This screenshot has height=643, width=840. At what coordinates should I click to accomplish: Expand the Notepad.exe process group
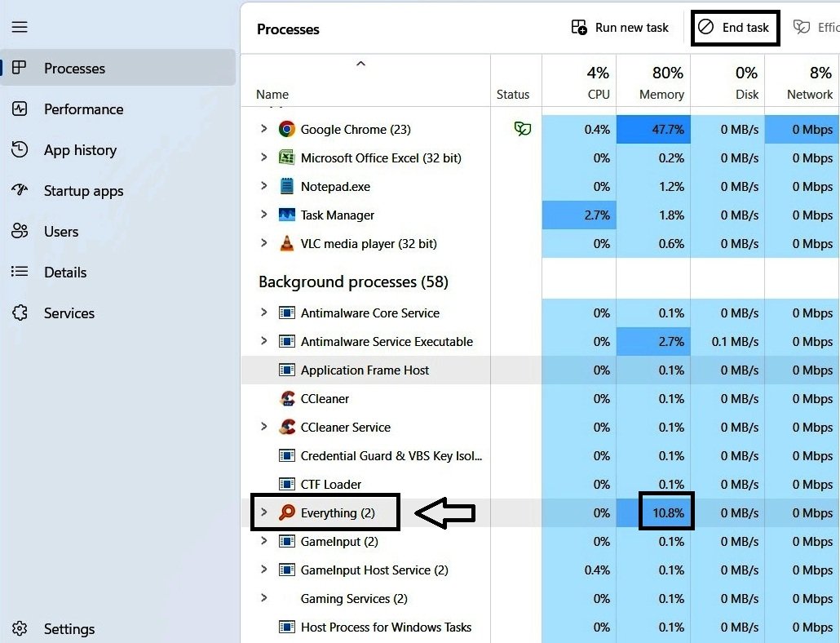[x=263, y=185]
